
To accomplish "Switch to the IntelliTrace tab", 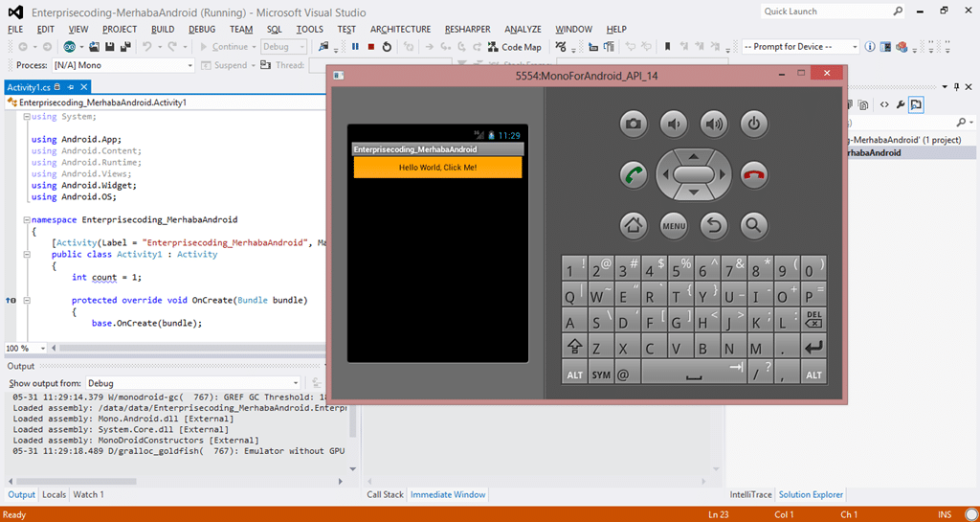I will coord(750,494).
